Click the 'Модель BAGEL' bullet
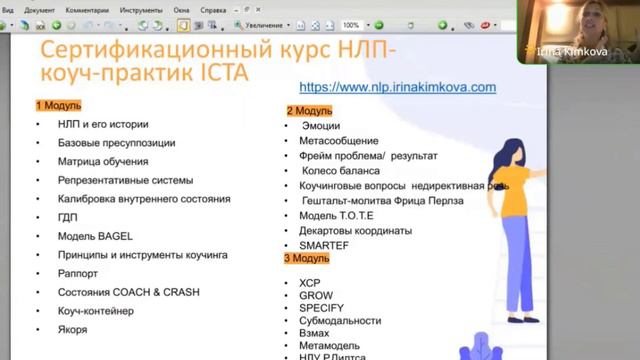The height and width of the screenshot is (360, 640). (x=95, y=236)
